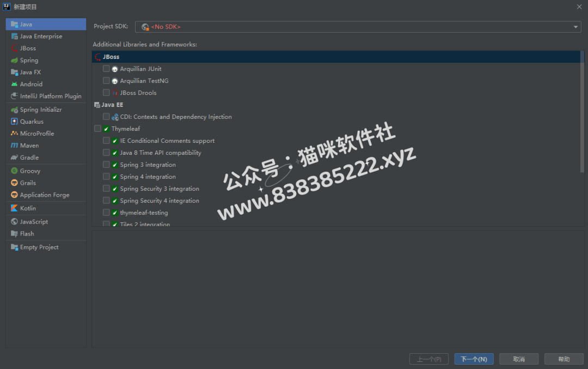Choose the Grails project type
The image size is (588, 369).
coord(46,183)
